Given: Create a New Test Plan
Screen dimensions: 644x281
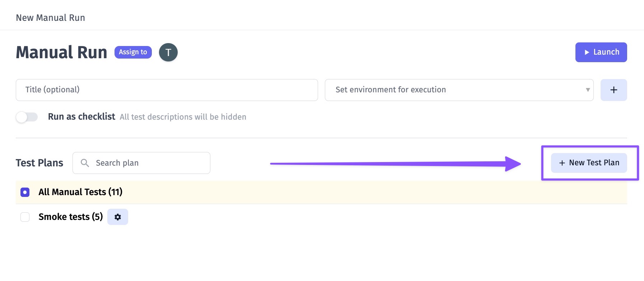Looking at the screenshot, I should (589, 163).
